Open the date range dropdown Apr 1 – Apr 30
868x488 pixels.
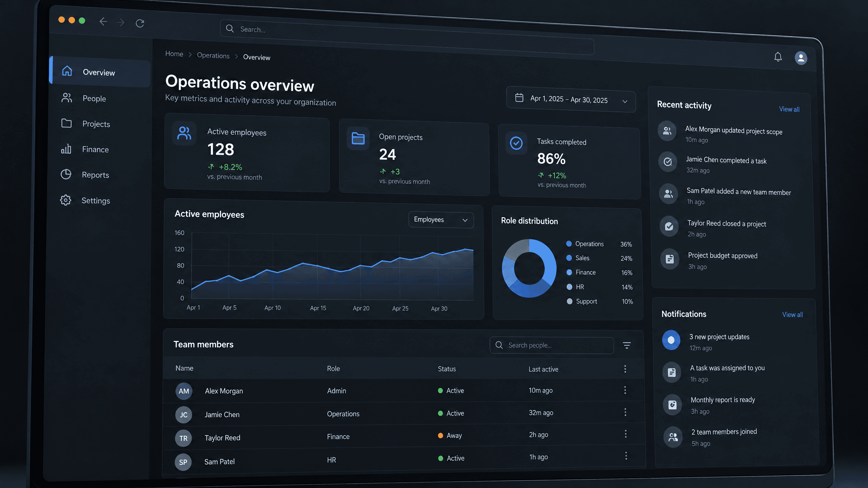coord(571,99)
